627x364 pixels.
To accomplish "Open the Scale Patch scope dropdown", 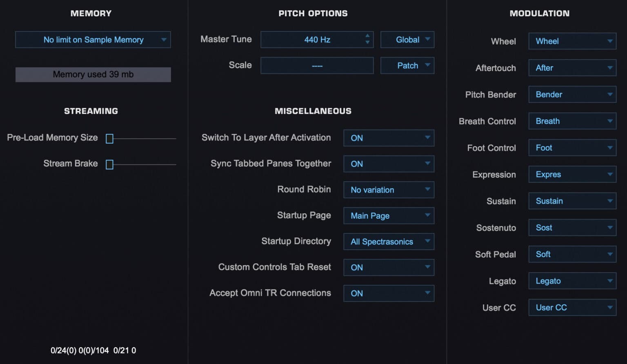I will pos(407,65).
